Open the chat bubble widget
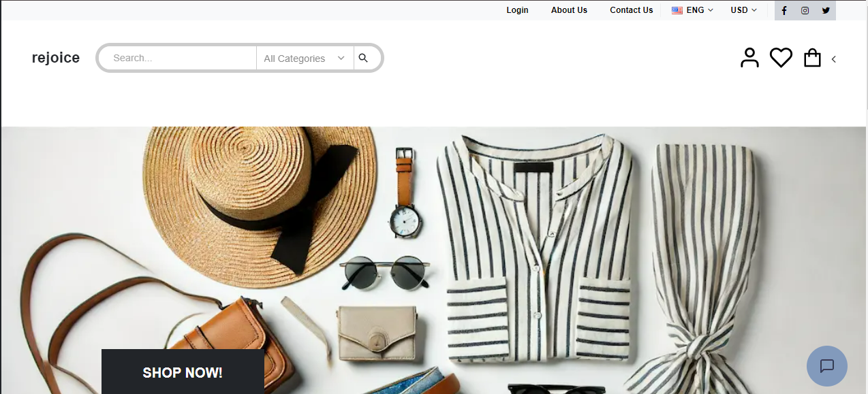868x394 pixels. pos(827,366)
